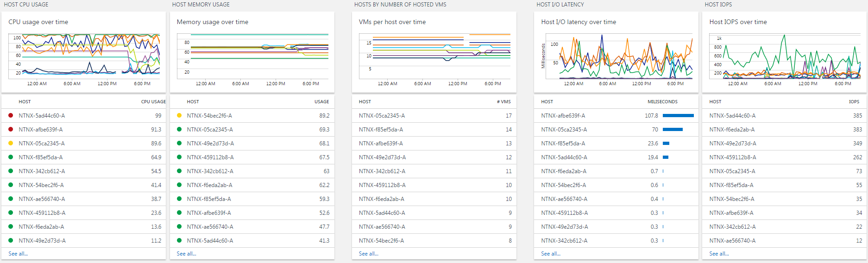Select the # VMS column header

504,101
